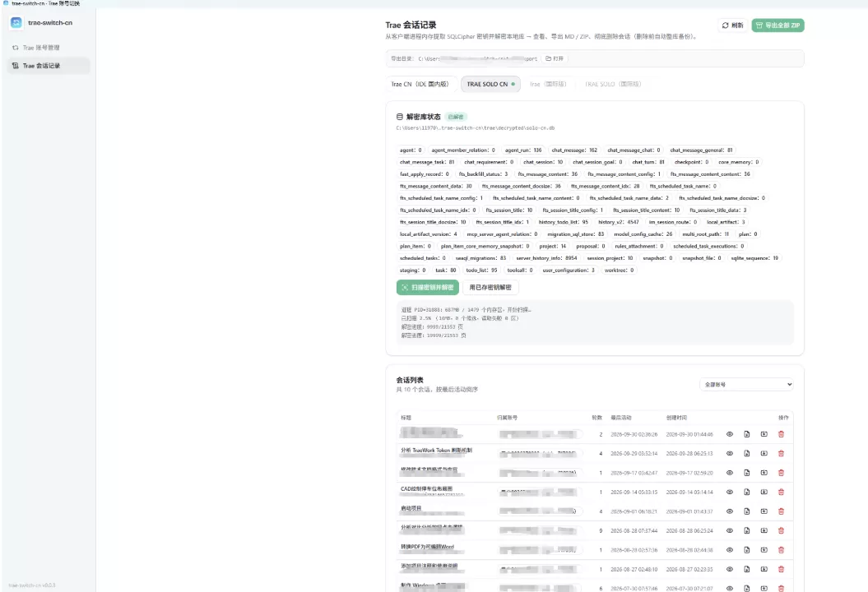Open the Trae (国际版) tab
Screen dimensions: 868x592
548,84
